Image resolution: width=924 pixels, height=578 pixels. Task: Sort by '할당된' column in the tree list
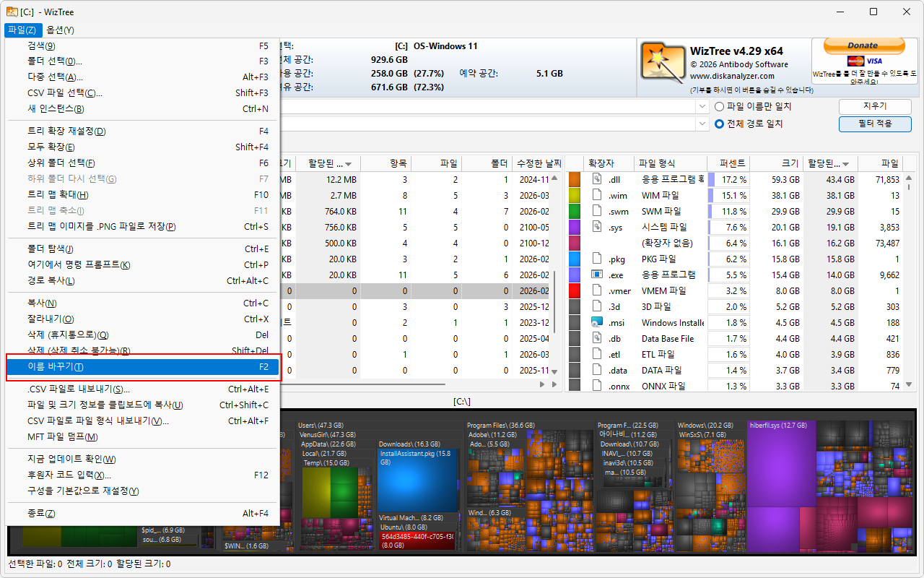[x=328, y=163]
